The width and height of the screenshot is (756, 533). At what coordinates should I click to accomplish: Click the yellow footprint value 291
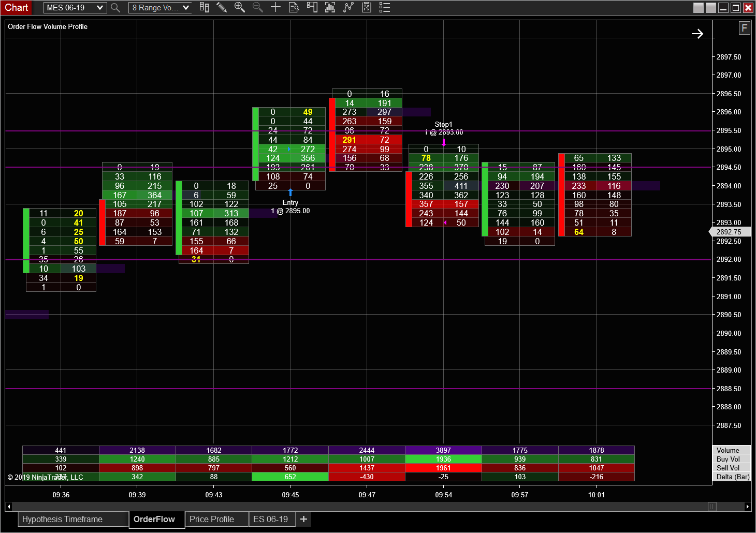pos(350,140)
